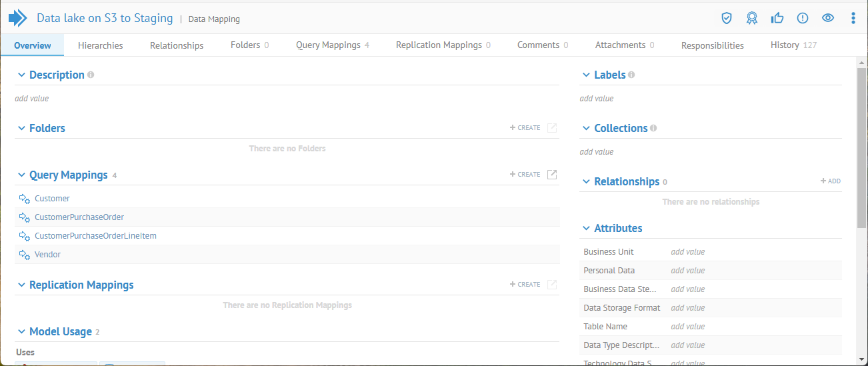
Task: Create a new Folder
Action: tap(525, 128)
